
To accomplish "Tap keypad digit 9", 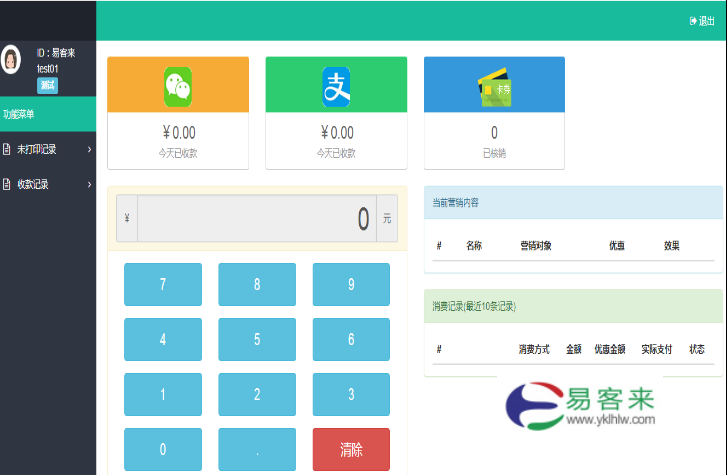I will click(x=351, y=284).
